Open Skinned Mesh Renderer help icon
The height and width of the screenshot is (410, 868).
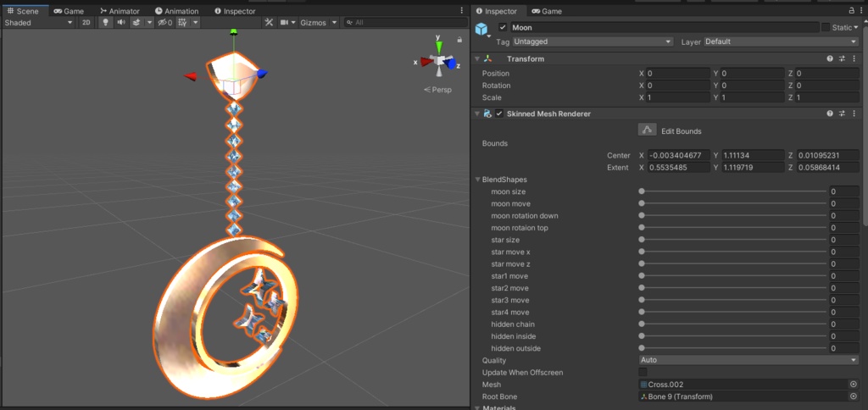pos(830,114)
